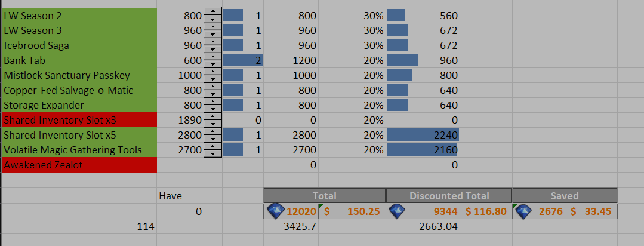The height and width of the screenshot is (246, 644).
Task: Select the LW Season 2 name cell
Action: click(x=79, y=16)
